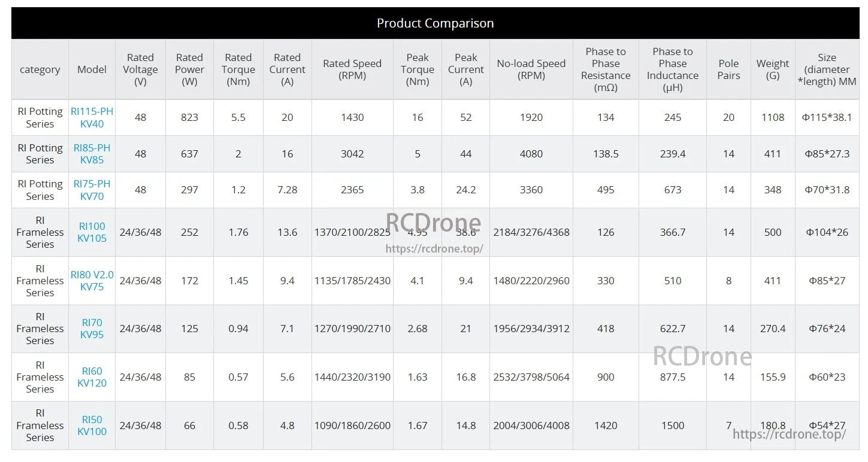Select the RI60 KV120 product link
The image size is (868, 462).
91,377
